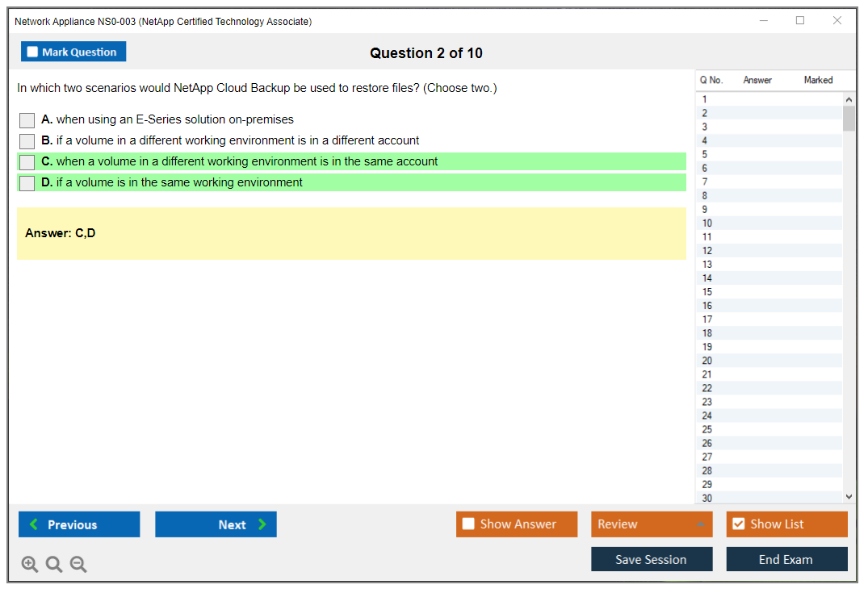The height and width of the screenshot is (593, 868).
Task: Select answer option A checkbox
Action: click(27, 120)
